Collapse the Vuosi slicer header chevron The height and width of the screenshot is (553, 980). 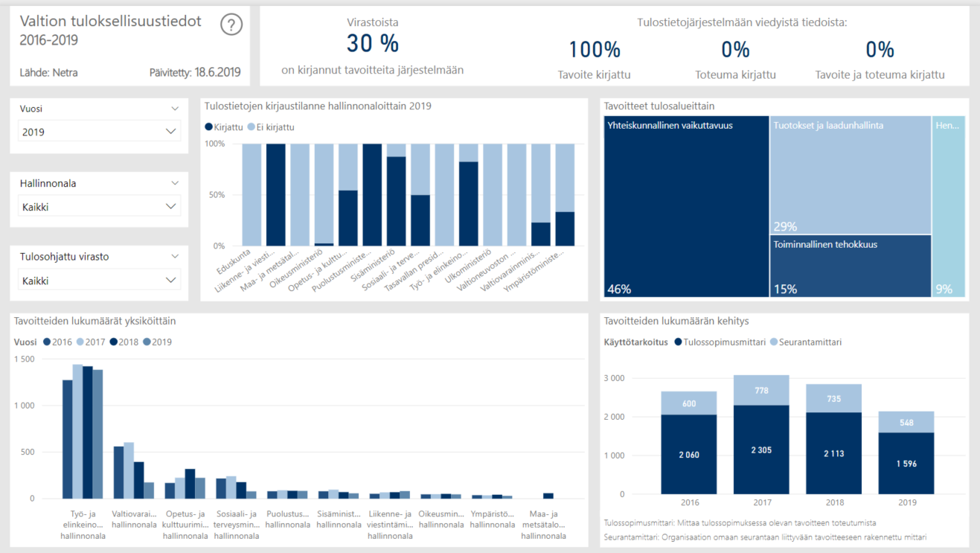click(175, 109)
